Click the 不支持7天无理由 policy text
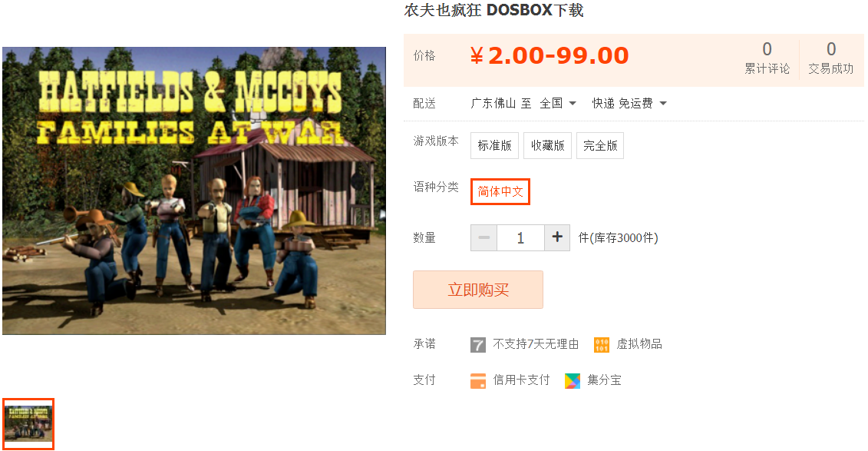Viewport: 868px width, 451px height. [x=536, y=344]
